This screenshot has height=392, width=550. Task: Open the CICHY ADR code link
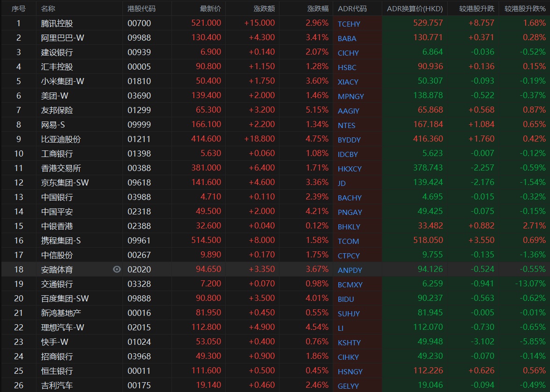348,53
